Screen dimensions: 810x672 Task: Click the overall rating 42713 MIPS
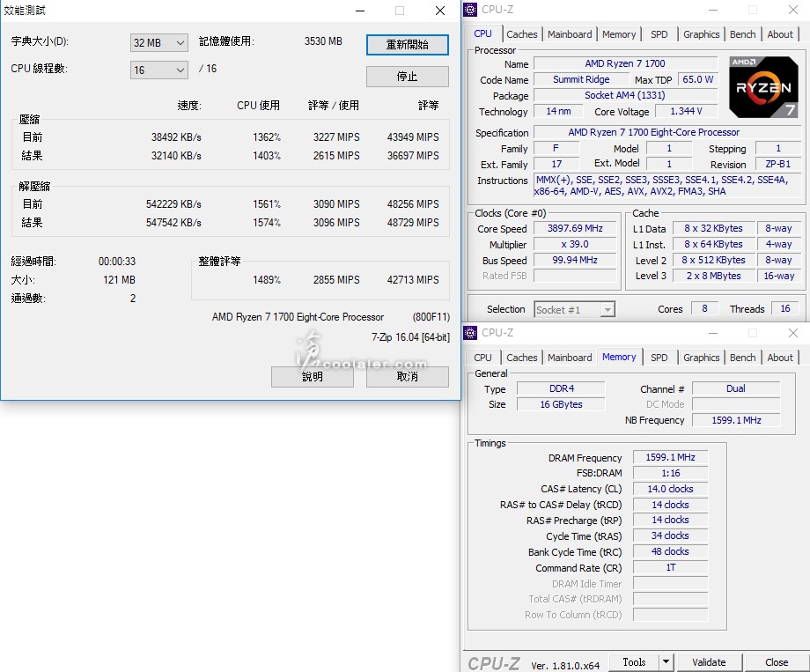[413, 280]
